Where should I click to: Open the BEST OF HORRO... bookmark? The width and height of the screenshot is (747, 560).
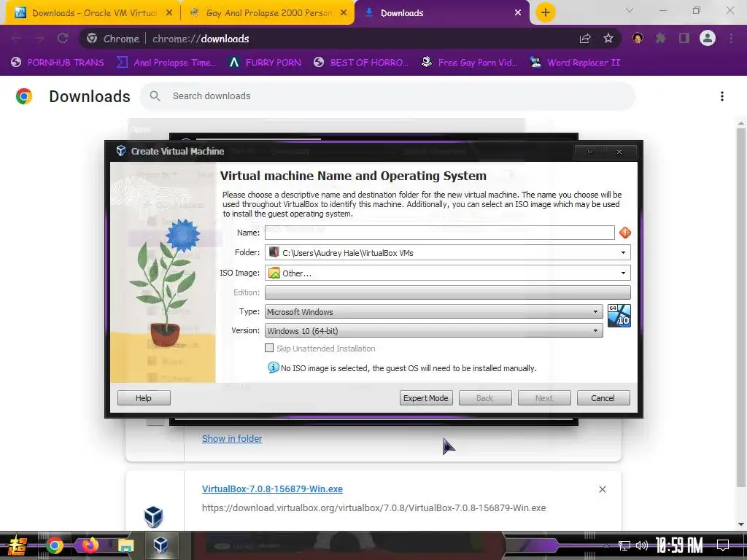(x=361, y=63)
